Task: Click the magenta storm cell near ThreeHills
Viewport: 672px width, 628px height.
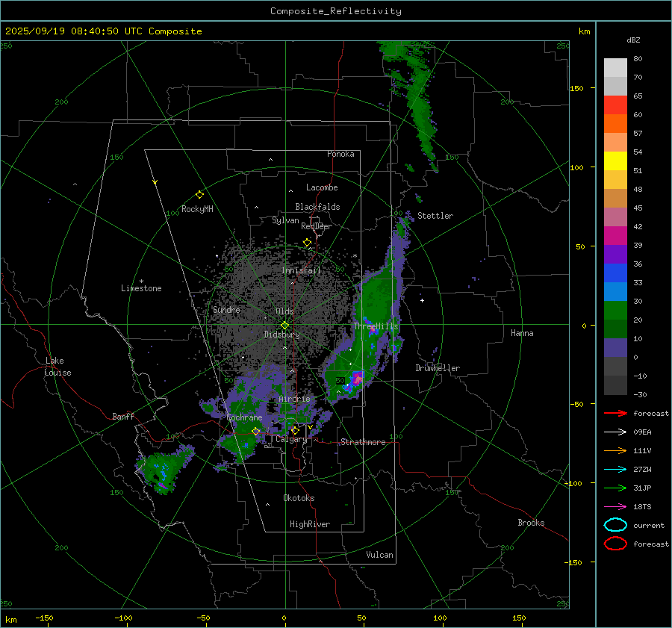Action: [357, 378]
